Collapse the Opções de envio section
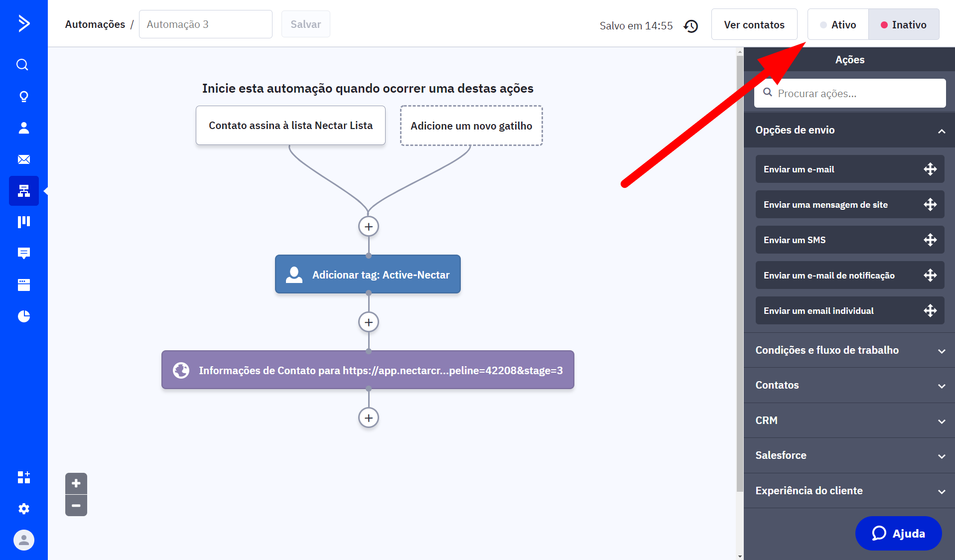The width and height of the screenshot is (955, 560). coord(849,130)
